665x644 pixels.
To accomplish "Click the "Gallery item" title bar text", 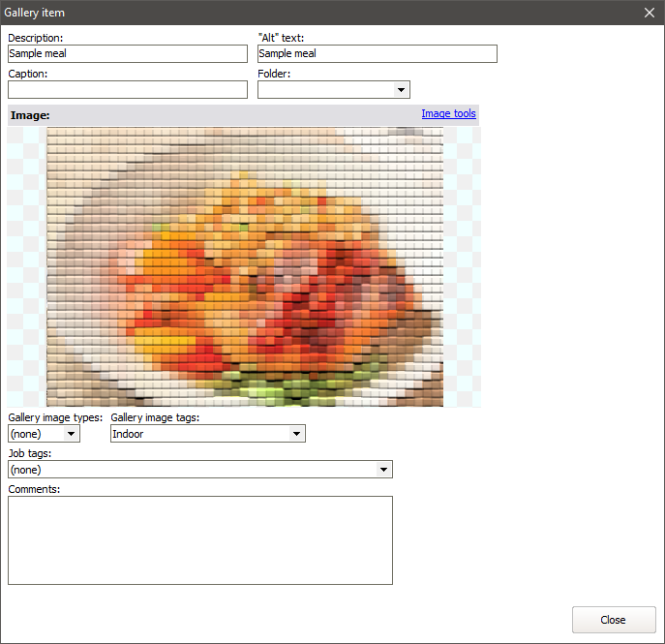I will pyautogui.click(x=36, y=13).
